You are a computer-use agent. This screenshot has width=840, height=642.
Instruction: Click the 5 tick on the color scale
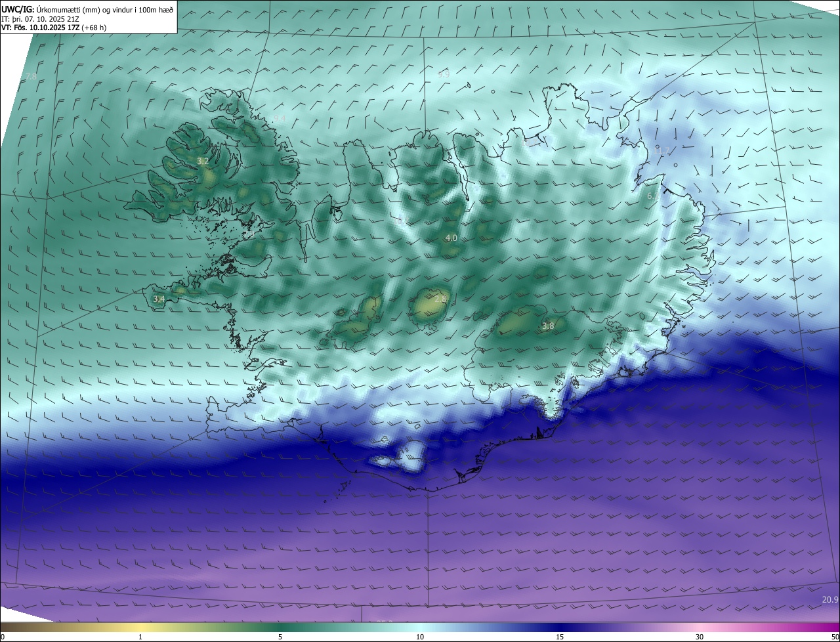click(280, 637)
